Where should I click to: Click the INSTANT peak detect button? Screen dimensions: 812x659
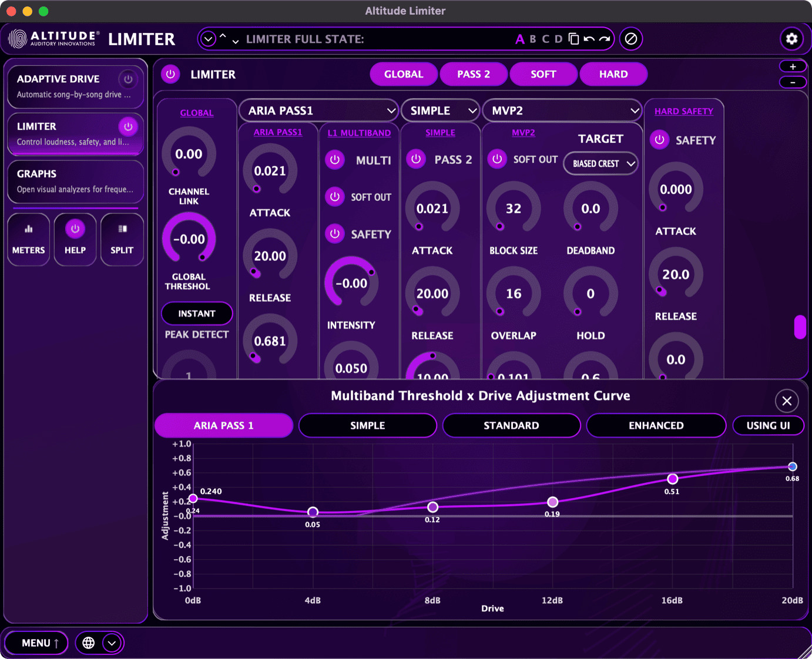[x=197, y=314]
